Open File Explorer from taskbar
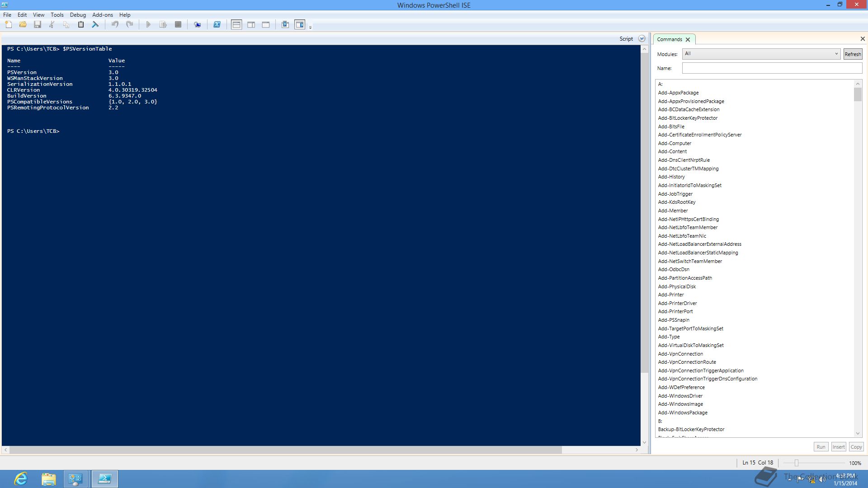The height and width of the screenshot is (488, 868). (48, 479)
